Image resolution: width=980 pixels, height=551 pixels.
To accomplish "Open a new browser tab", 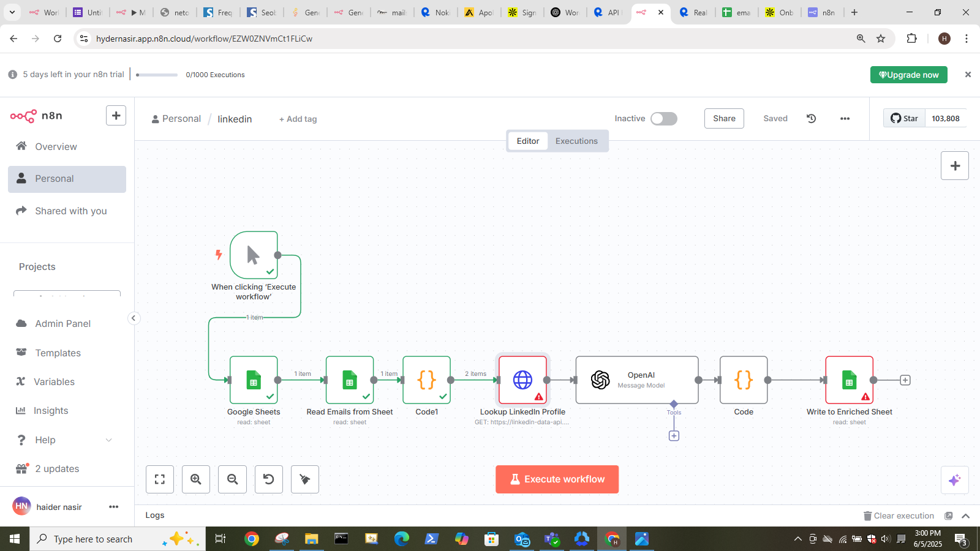I will [x=854, y=12].
